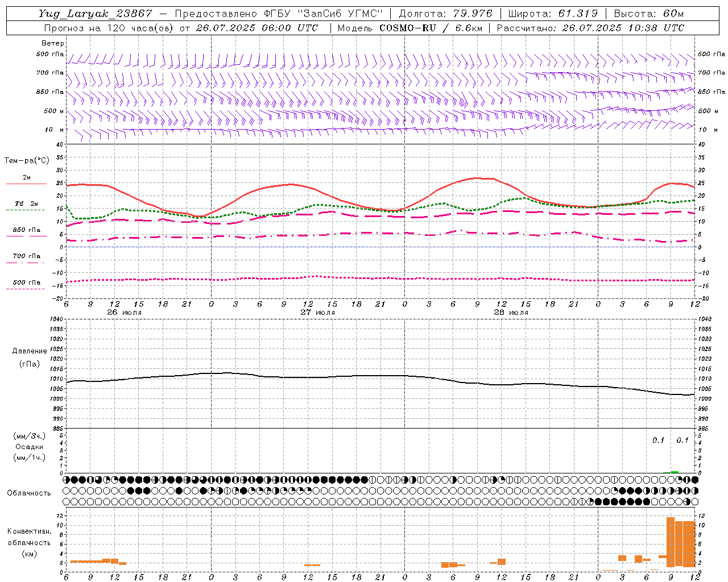This screenshot has height=582, width=728.
Task: Click the '27 июля' date label
Action: point(318,313)
